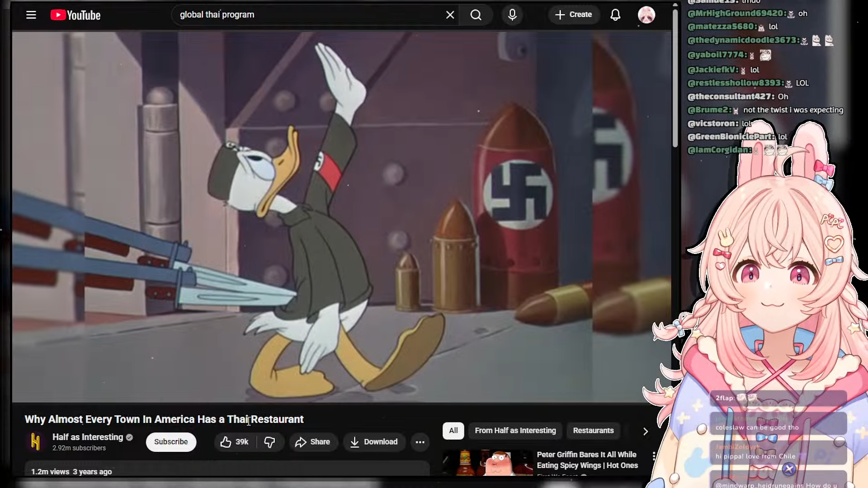
Task: Toggle Subscribe to Half as Interesting
Action: (171, 442)
